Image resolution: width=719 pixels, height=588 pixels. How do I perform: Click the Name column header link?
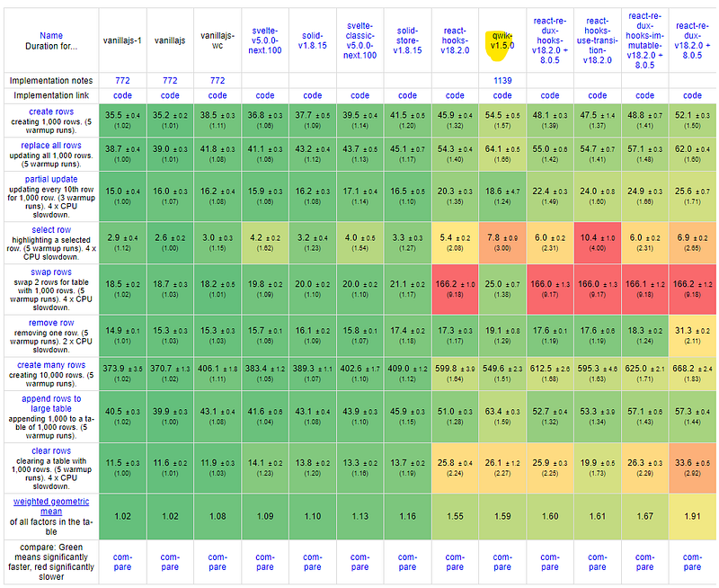point(51,36)
